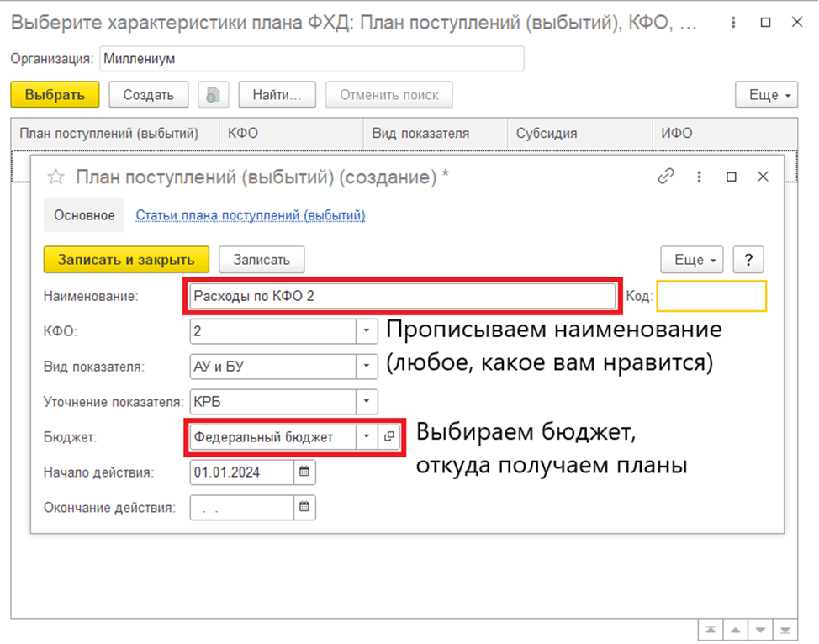This screenshot has width=819, height=644.
Task: Click the yellow Выбрать button
Action: click(55, 95)
